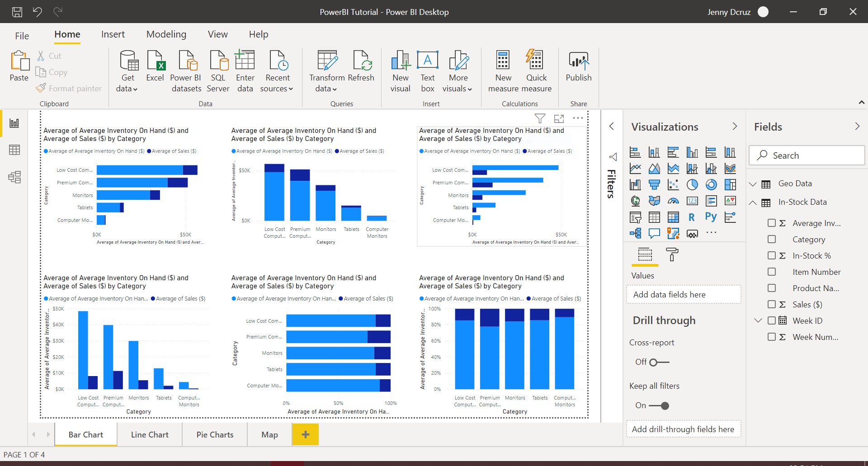Open focus mode for the selected visual
This screenshot has height=466, width=868.
pos(559,118)
